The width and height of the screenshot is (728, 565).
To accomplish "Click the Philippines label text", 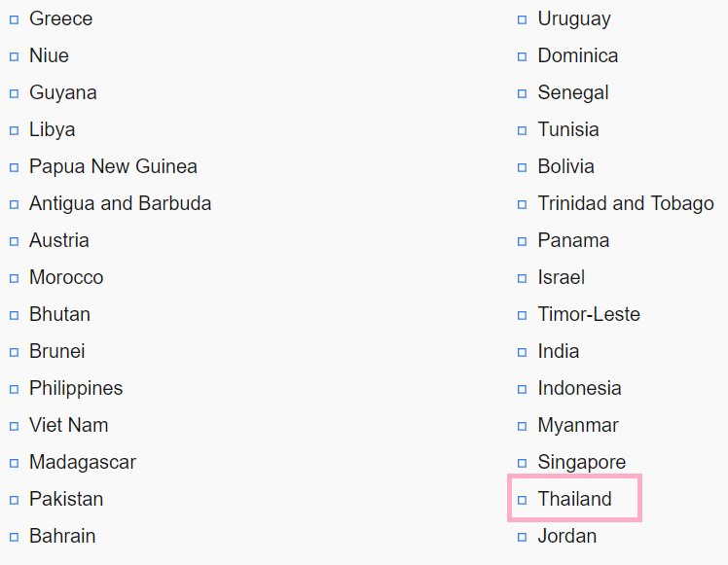I will 76,389.
